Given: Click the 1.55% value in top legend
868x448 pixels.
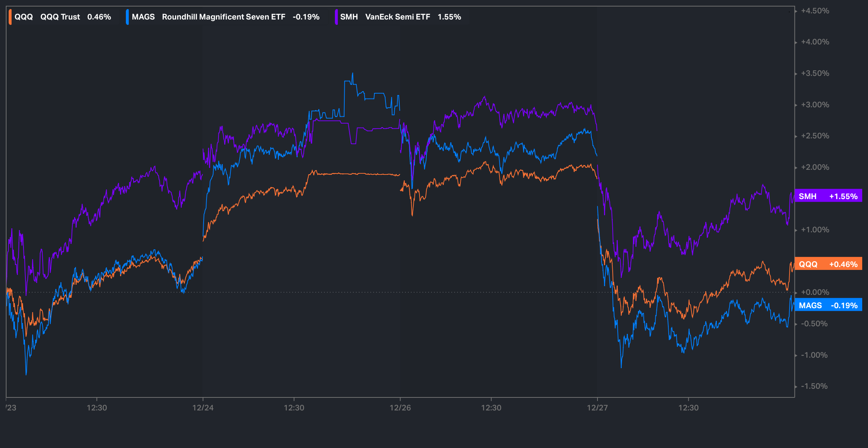Looking at the screenshot, I should coord(449,17).
